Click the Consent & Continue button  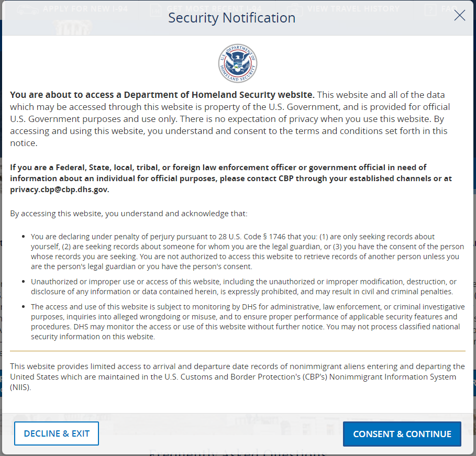pos(402,433)
